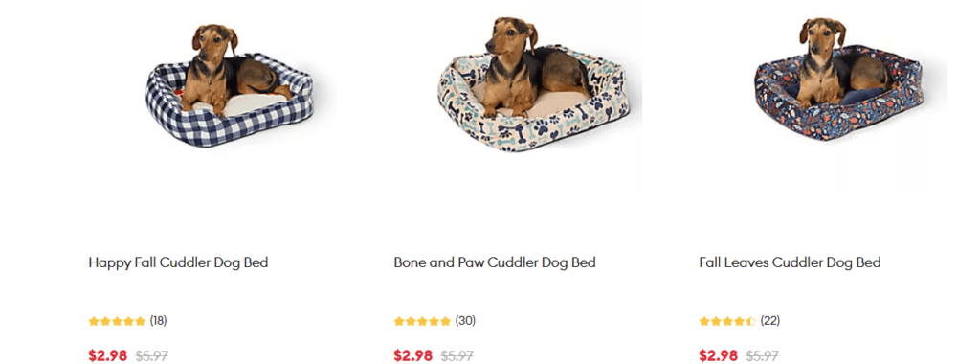
Task: Open Happy Fall Cuddler Dog Bed title link
Action: (x=178, y=262)
